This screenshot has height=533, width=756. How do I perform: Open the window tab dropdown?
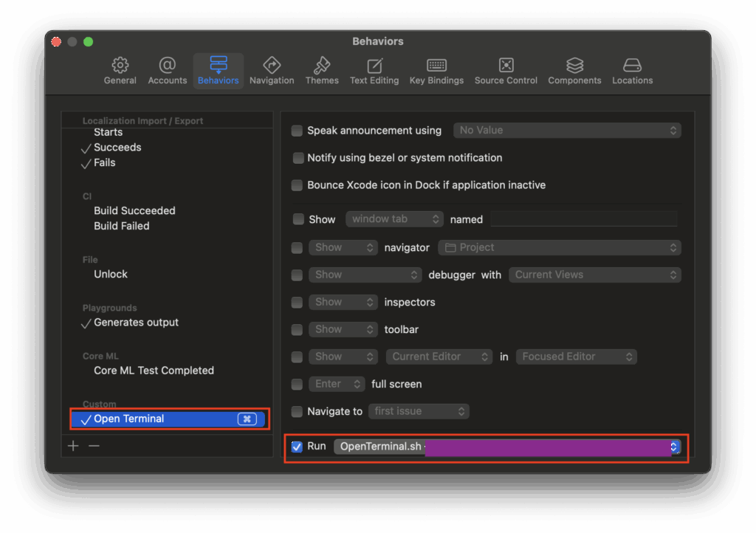(x=394, y=219)
